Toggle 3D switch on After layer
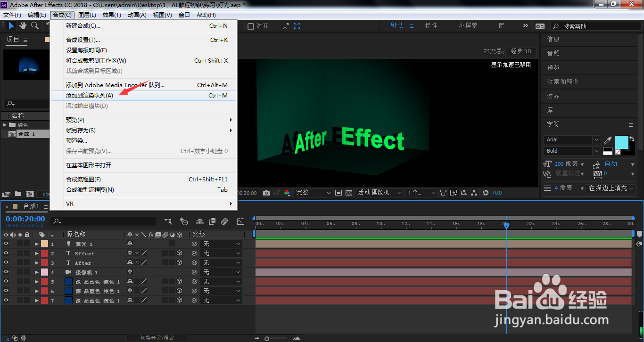 tap(180, 263)
